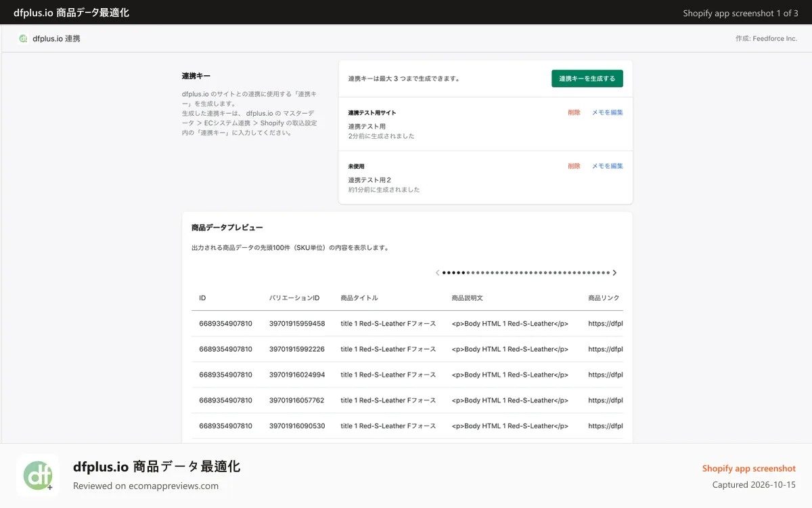
Task: Edit memo for 連携テスト用サイト key
Action: (608, 112)
